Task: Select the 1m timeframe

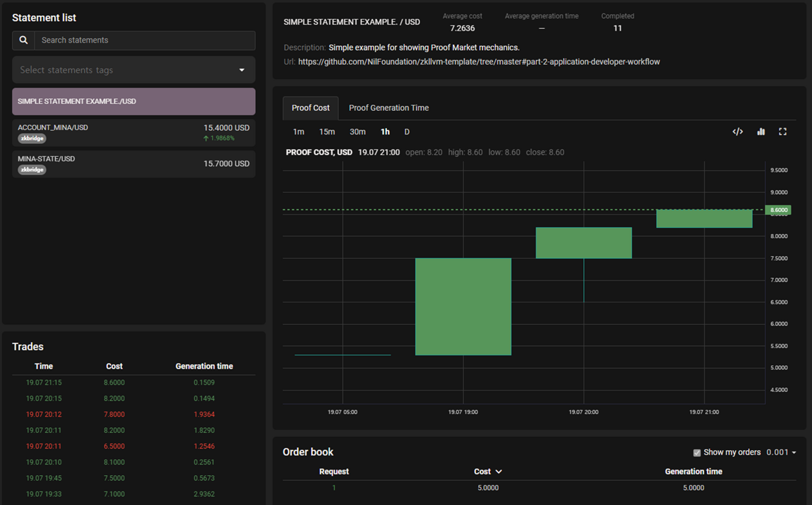Action: point(298,132)
